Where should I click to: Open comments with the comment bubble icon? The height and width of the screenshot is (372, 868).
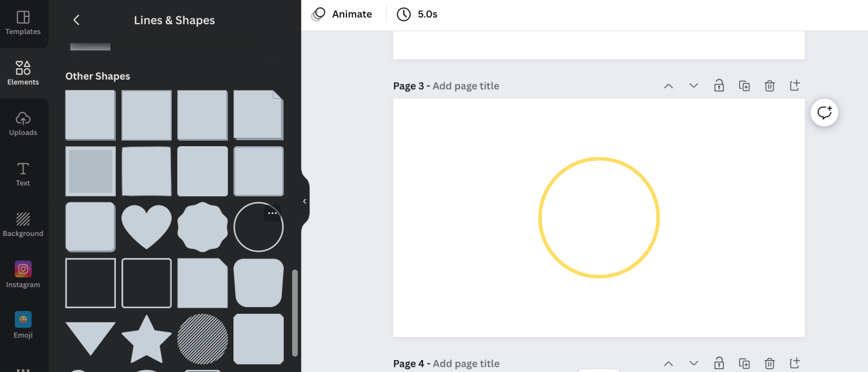point(824,112)
